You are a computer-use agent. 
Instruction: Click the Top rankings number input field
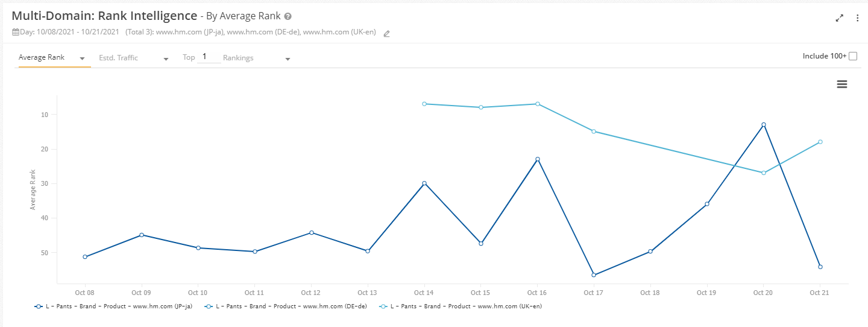209,57
